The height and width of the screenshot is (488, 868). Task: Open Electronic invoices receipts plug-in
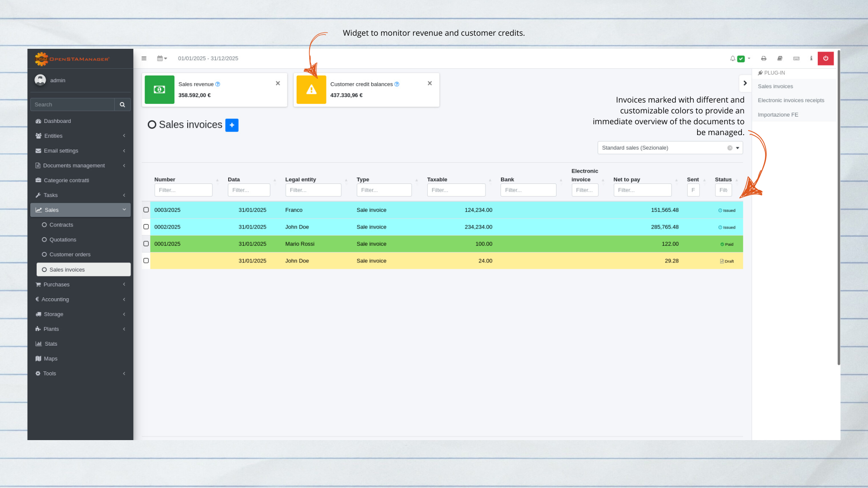(791, 100)
